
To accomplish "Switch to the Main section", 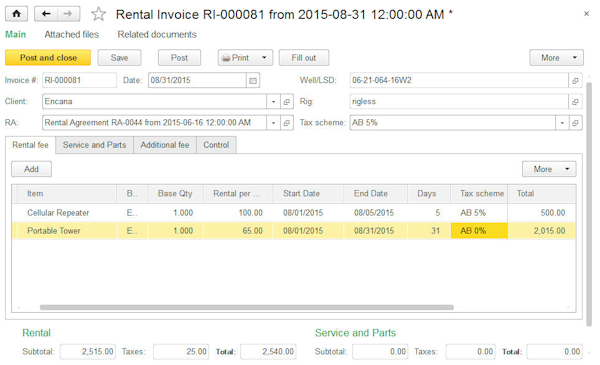I will tap(16, 34).
